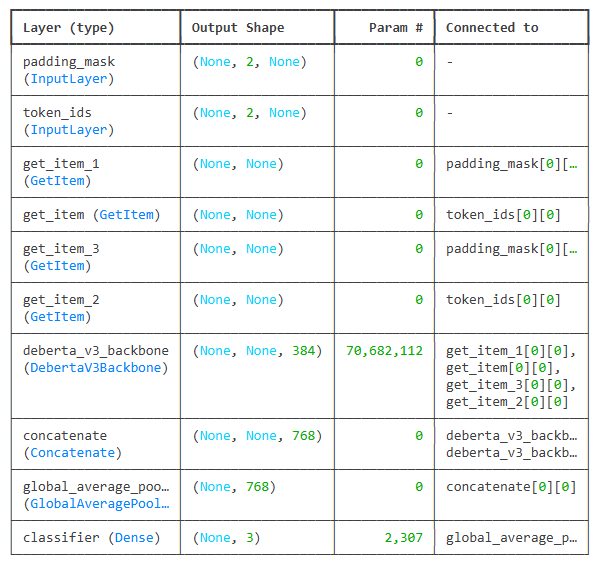Click the get_item[0][0], connection entry
The image size is (599, 567).
503,368
